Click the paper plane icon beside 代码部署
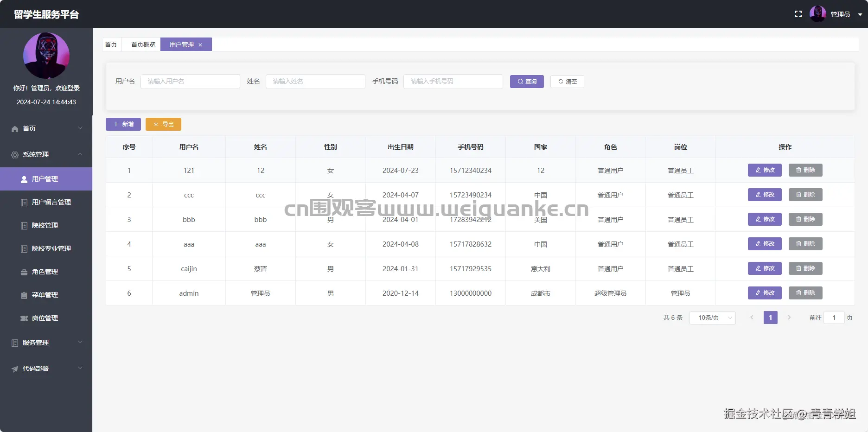 15,369
